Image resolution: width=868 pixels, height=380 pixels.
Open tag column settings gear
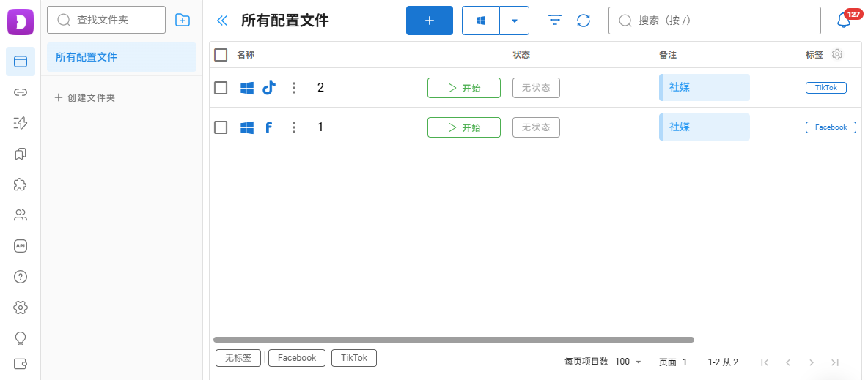coord(837,54)
